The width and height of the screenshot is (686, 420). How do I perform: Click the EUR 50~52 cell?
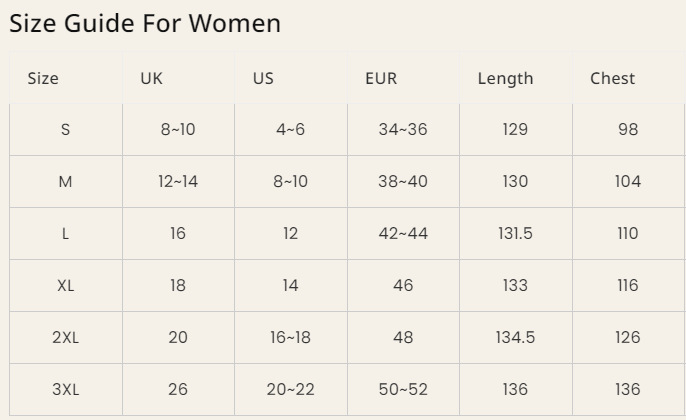[403, 390]
